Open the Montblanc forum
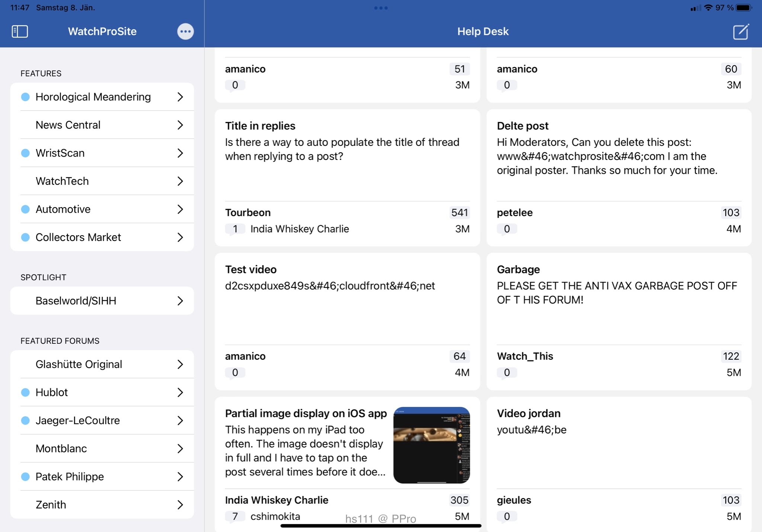 point(102,448)
